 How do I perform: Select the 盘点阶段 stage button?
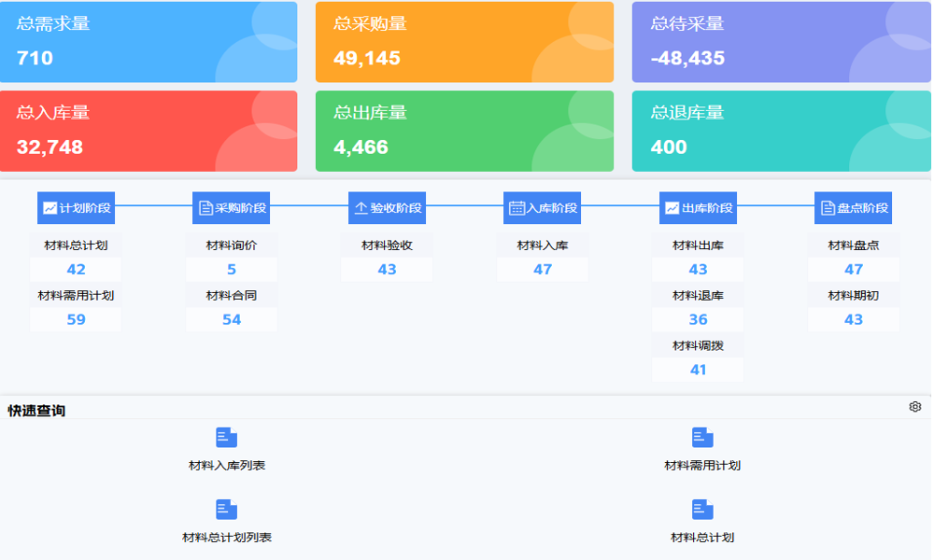[x=853, y=208]
